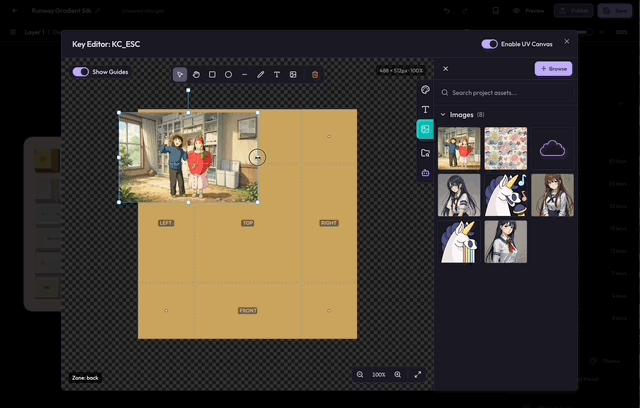Collapse the Images section

[x=443, y=115]
